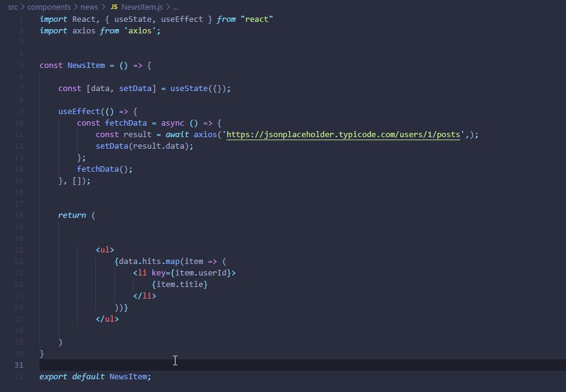
Task: Click the closing '</li>' tag
Action: 145,296
